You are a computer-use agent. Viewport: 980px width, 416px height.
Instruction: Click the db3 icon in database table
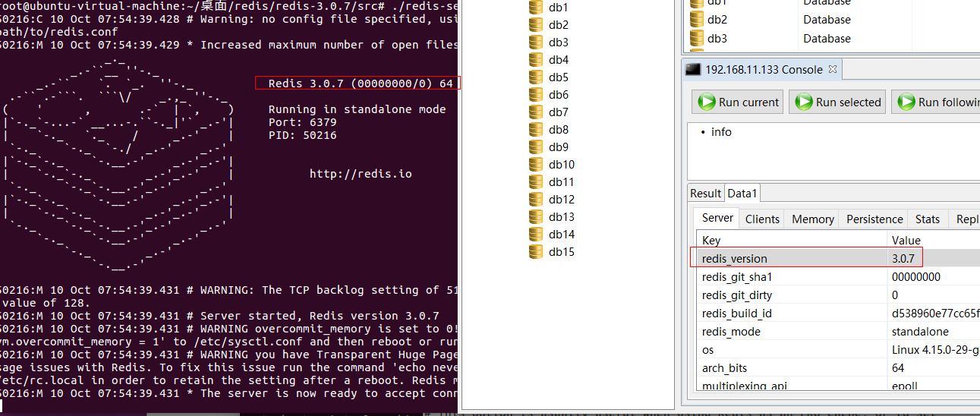(696, 38)
